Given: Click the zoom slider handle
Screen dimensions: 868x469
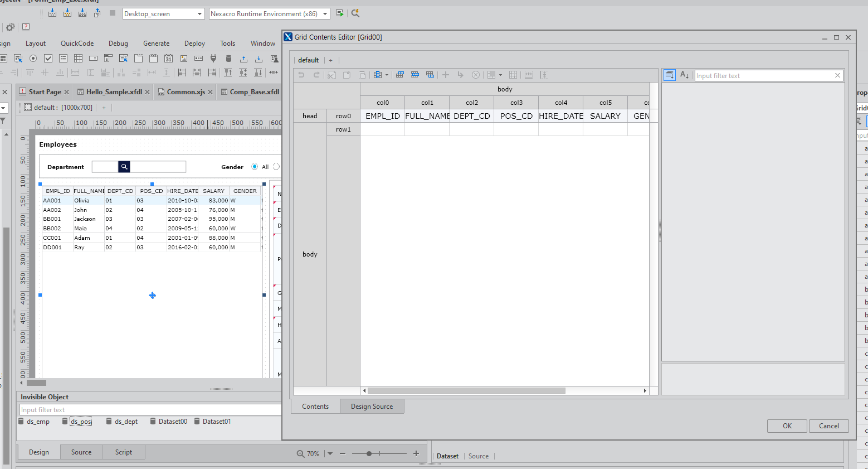Looking at the screenshot, I should click(x=369, y=453).
